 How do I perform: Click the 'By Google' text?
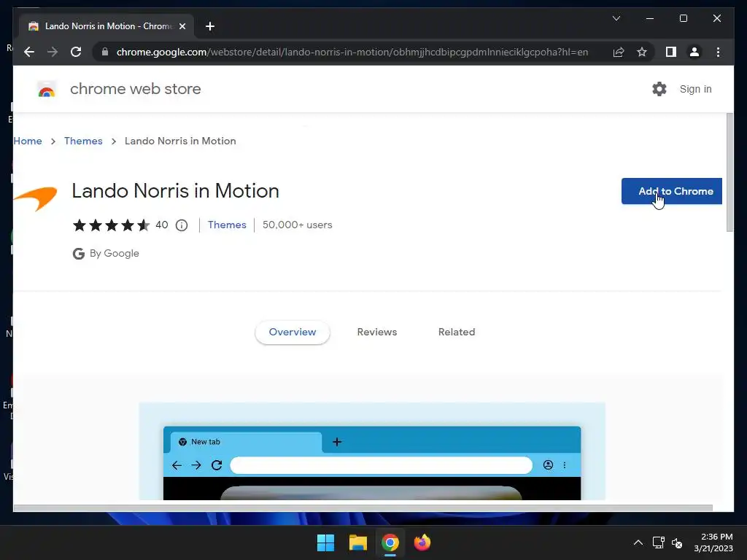115,253
